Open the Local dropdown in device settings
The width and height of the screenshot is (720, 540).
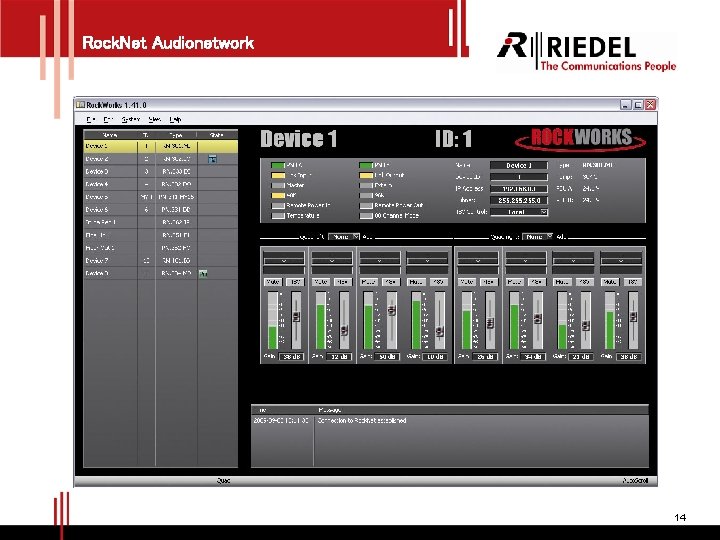tap(519, 212)
